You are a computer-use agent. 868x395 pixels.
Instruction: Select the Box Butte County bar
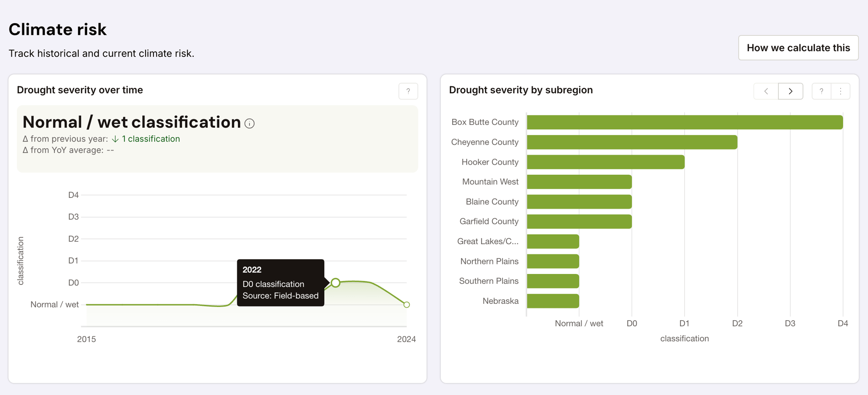[684, 122]
